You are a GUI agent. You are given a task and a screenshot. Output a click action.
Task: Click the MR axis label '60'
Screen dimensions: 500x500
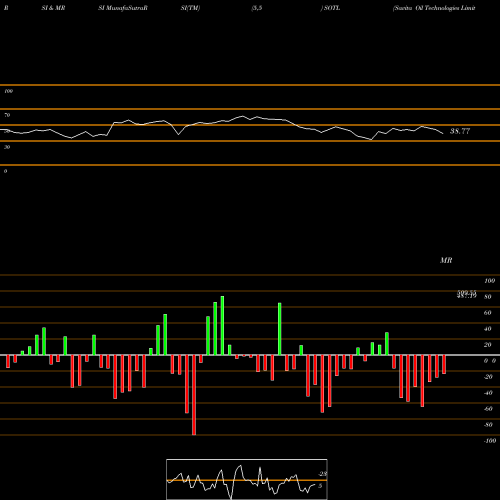coord(488,313)
